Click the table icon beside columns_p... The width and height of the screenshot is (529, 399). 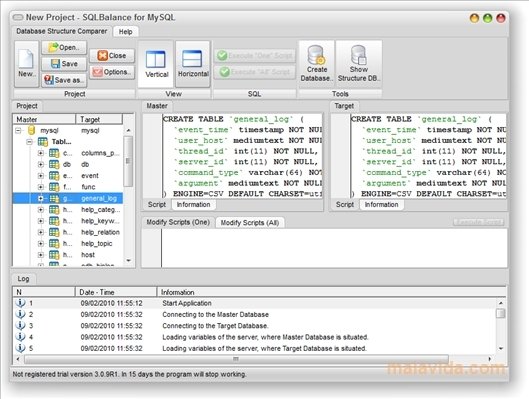tap(54, 153)
